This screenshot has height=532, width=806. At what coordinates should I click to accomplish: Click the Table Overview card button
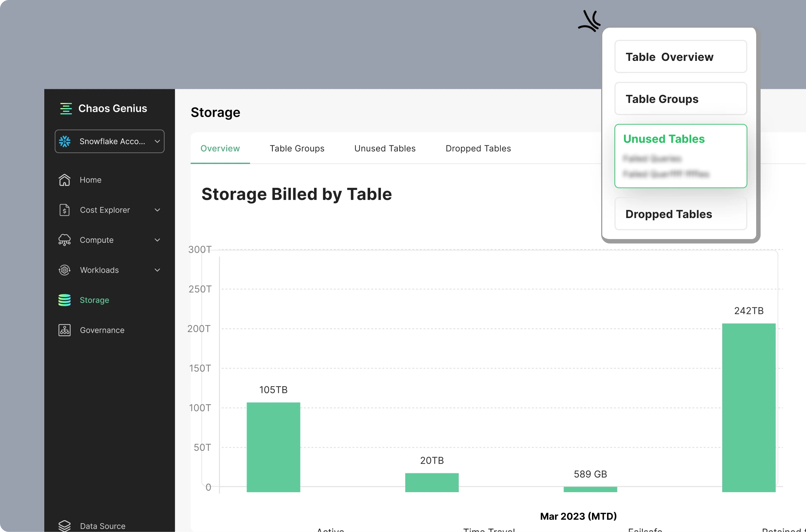tap(681, 56)
